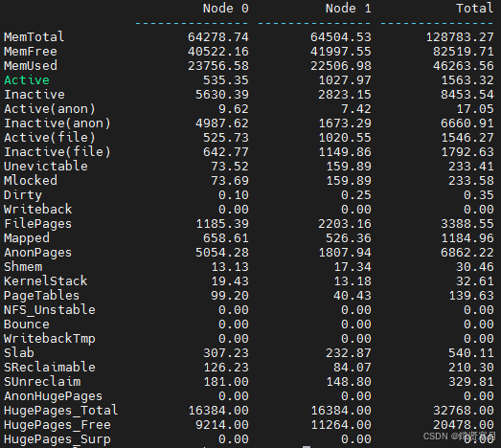
Task: Click the green Active label
Action: (27, 80)
